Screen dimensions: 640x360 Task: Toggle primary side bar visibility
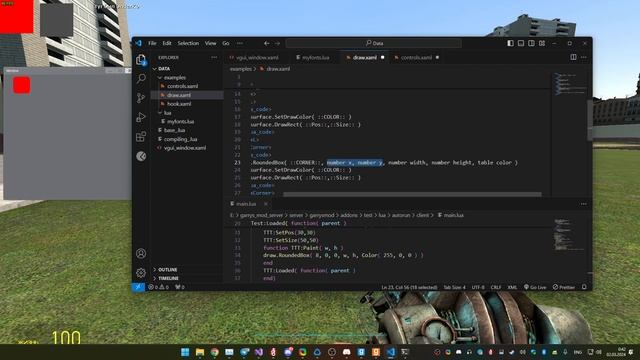click(510, 43)
